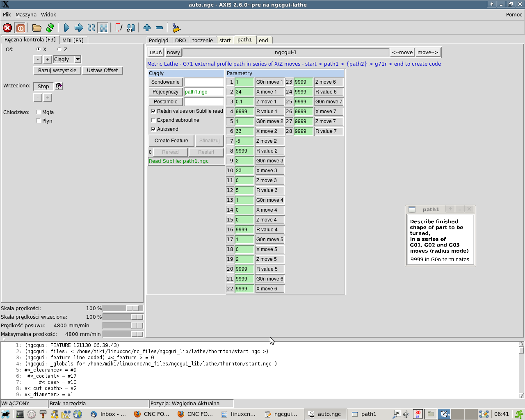
Task: Click the Sondowanie button
Action: [166, 82]
